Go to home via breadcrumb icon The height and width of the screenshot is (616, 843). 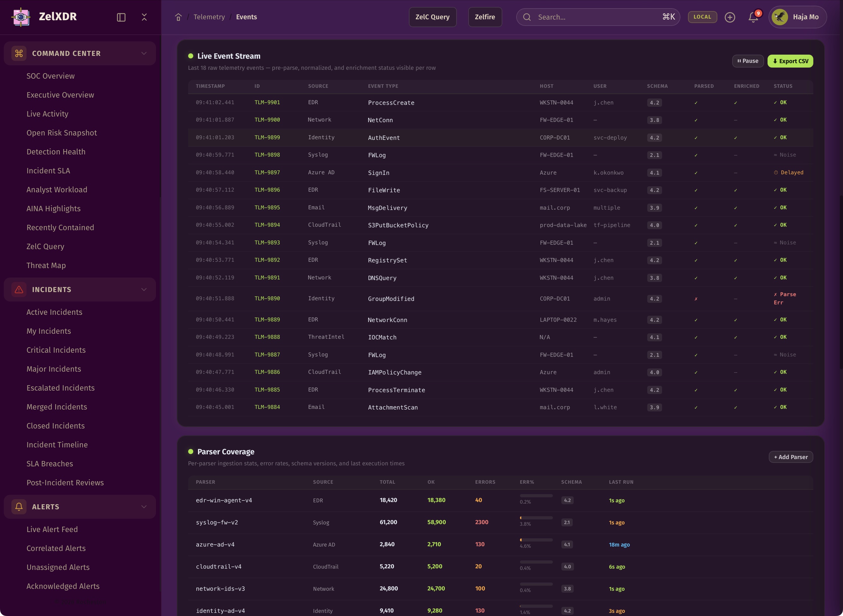click(178, 17)
